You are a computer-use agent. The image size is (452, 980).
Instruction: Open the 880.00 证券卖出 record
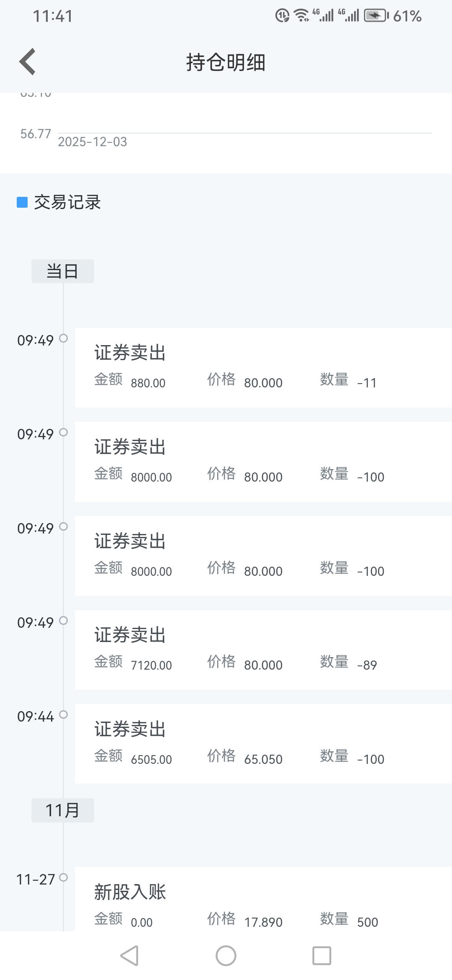(263, 368)
